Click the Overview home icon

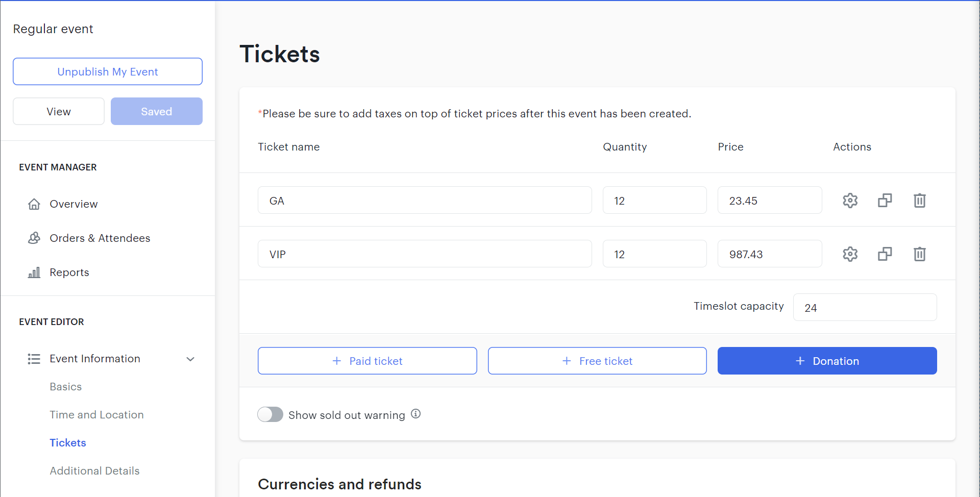34,204
